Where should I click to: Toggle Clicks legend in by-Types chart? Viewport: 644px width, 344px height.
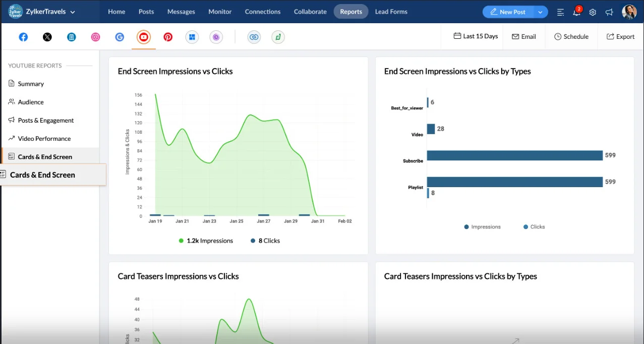pos(534,227)
